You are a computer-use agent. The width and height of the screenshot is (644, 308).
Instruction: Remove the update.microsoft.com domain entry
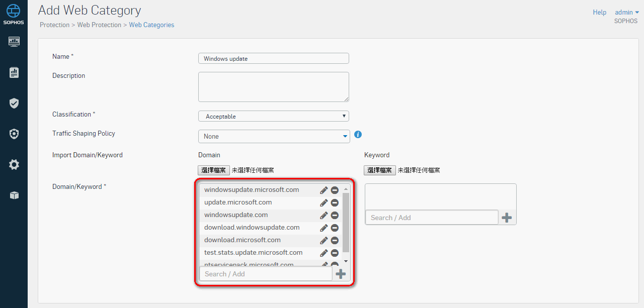pyautogui.click(x=335, y=202)
